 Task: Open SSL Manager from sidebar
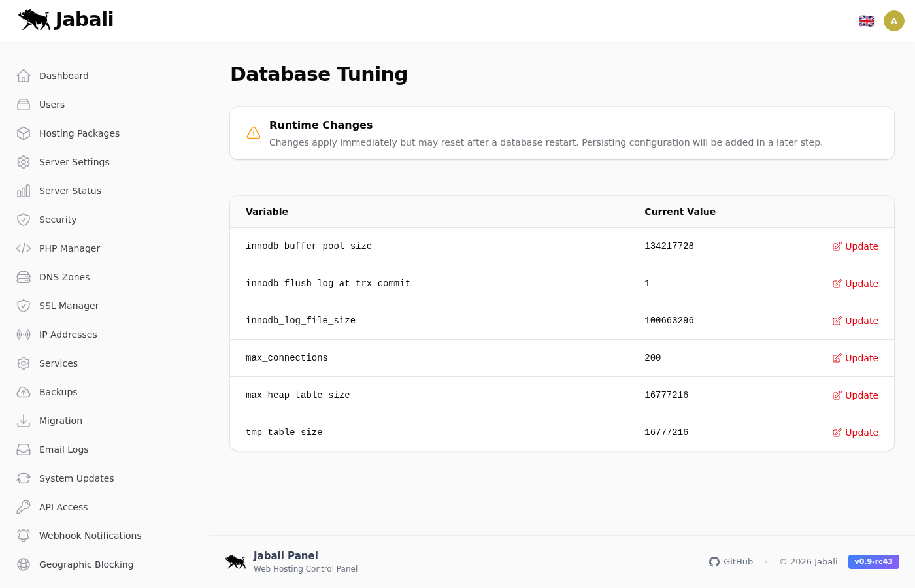[x=69, y=306]
